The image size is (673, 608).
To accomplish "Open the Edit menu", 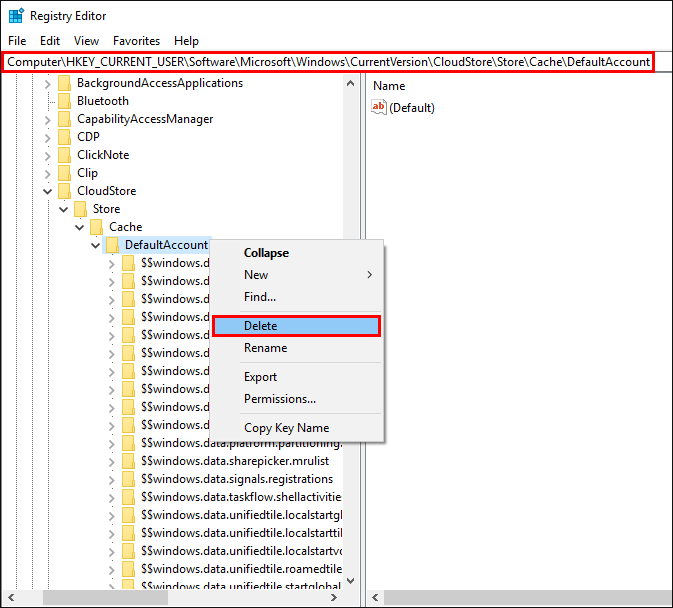I will 50,41.
